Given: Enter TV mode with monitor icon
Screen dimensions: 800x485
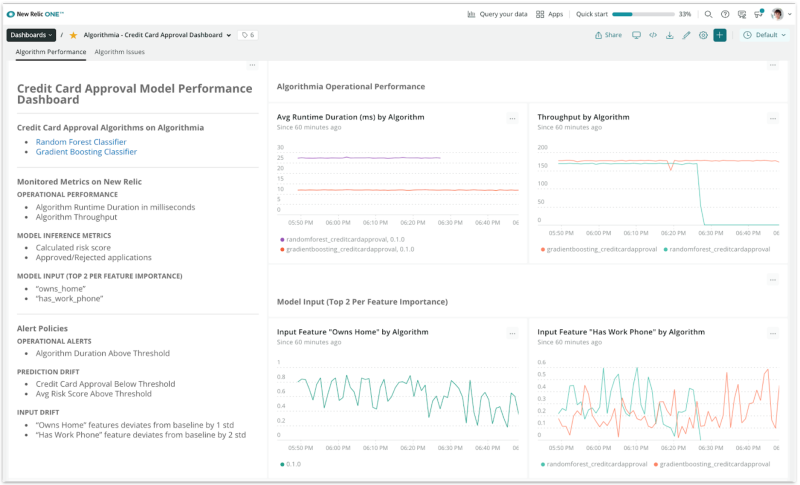Looking at the screenshot, I should point(636,35).
